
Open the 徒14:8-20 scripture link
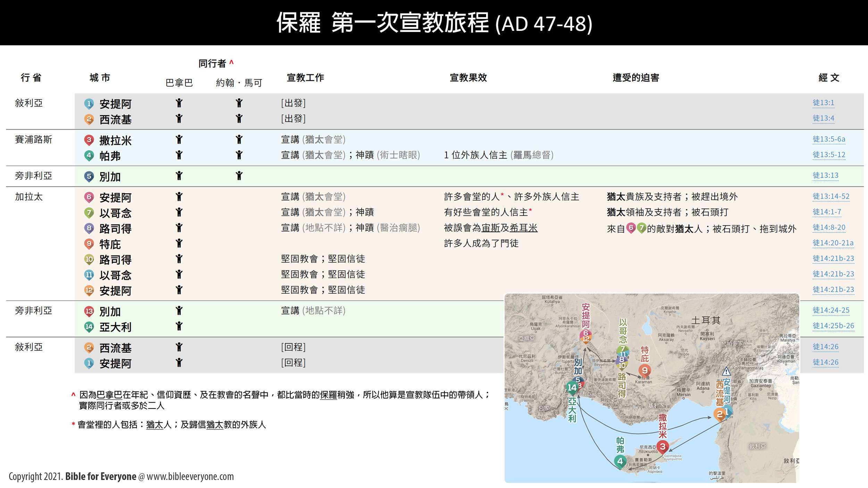click(x=829, y=227)
